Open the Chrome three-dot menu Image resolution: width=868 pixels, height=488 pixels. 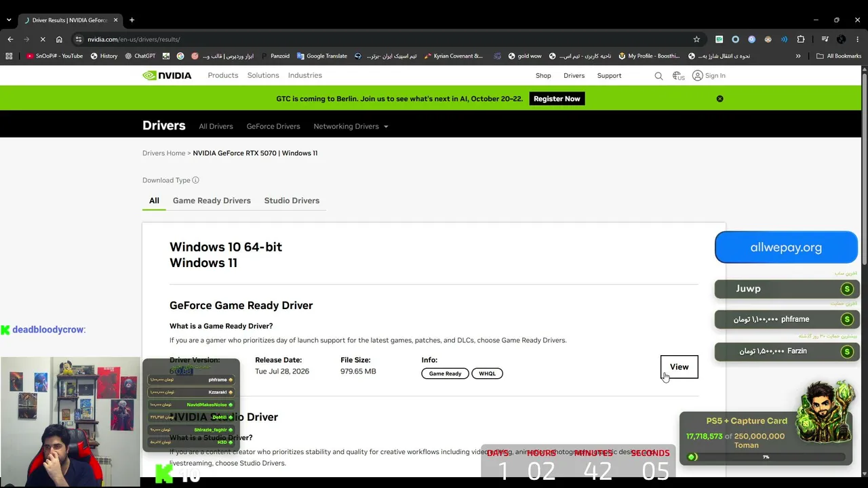pos(857,39)
